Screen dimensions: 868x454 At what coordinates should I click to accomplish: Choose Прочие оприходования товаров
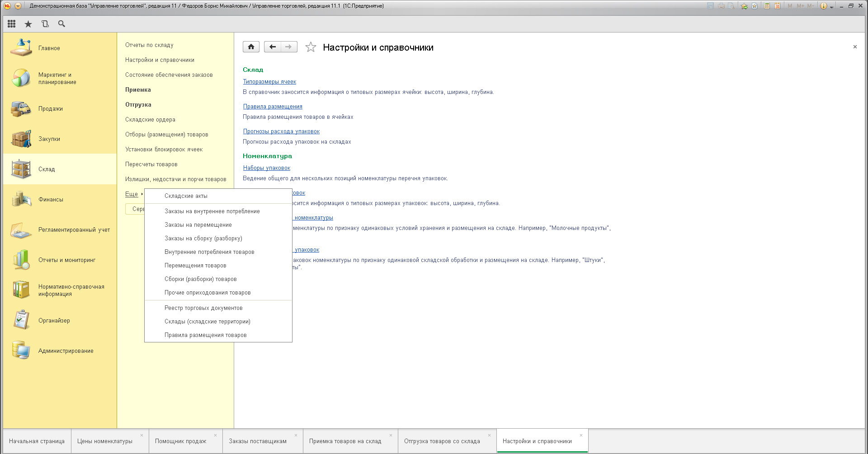click(218, 292)
